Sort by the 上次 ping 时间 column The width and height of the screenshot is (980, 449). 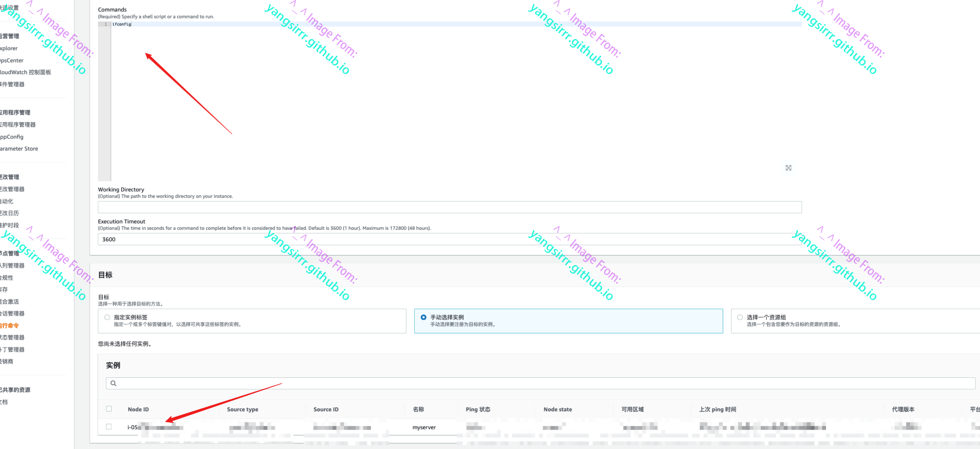tap(717, 409)
